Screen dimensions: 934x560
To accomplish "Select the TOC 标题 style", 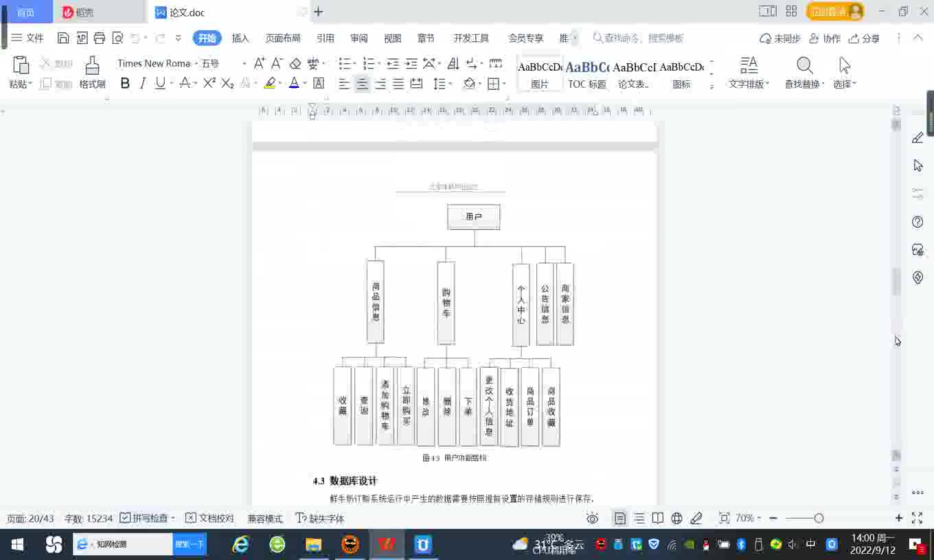I will point(587,74).
